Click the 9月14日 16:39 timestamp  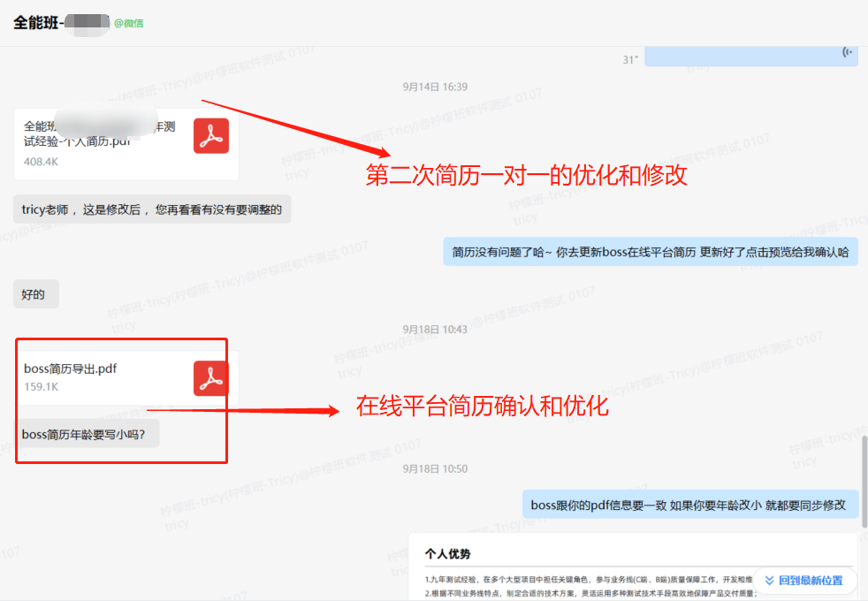pyautogui.click(x=434, y=87)
